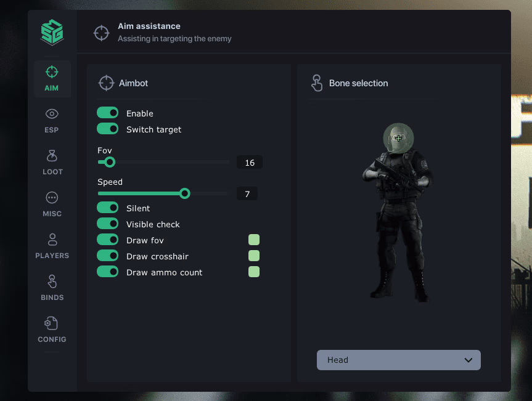Screen dimensions: 532x401
Task: Open the Draw crosshair color swatch
Action: 254,256
